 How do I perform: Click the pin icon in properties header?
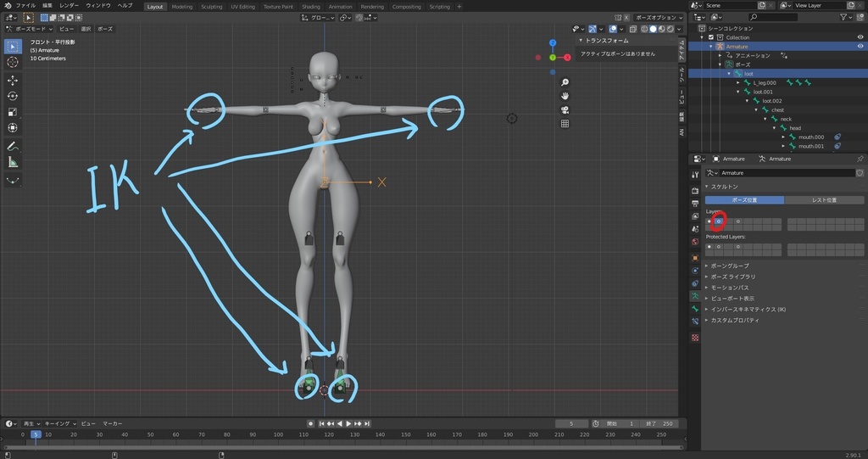tap(860, 160)
